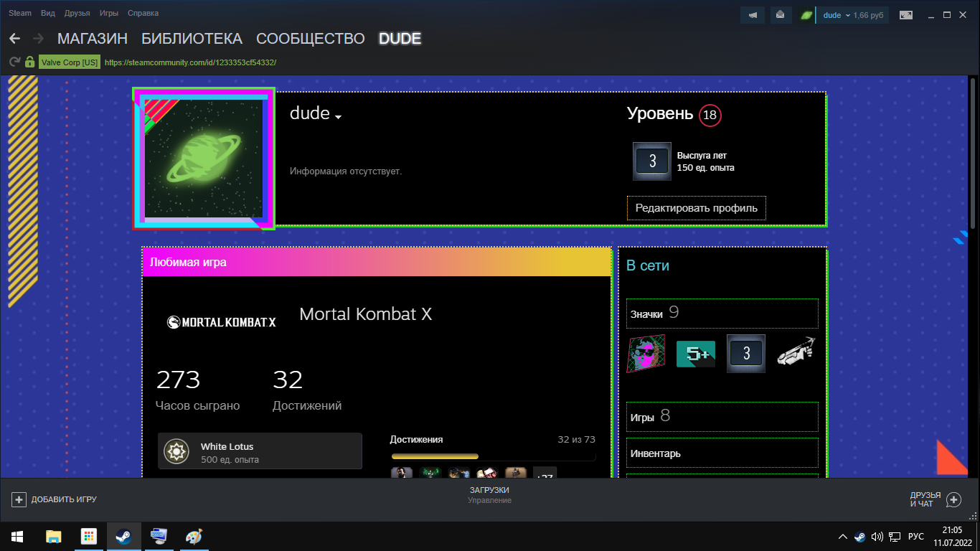The image size is (980, 551).
Task: Open the 5+ game collector badge
Action: pyautogui.click(x=696, y=354)
